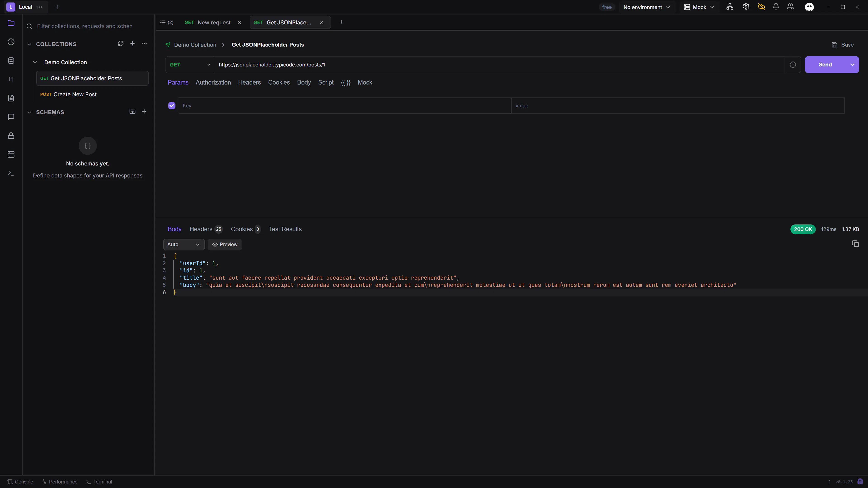This screenshot has height=488, width=868.
Task: Open notifications with the bell icon
Action: pos(776,7)
